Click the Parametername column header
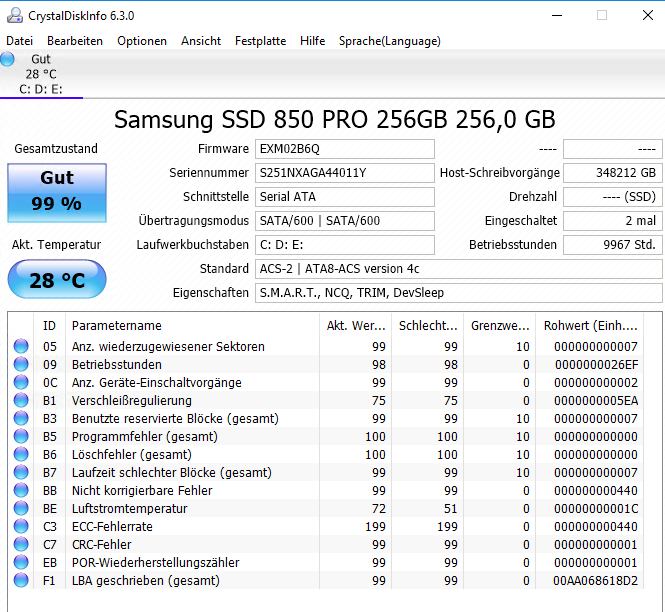Image resolution: width=665 pixels, height=612 pixels. pos(193,325)
